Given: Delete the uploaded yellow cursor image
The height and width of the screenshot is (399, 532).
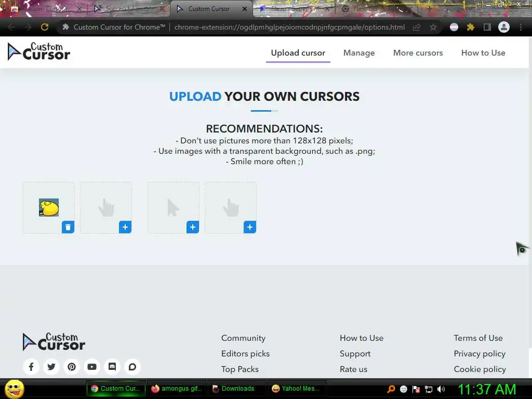Looking at the screenshot, I should 68,227.
